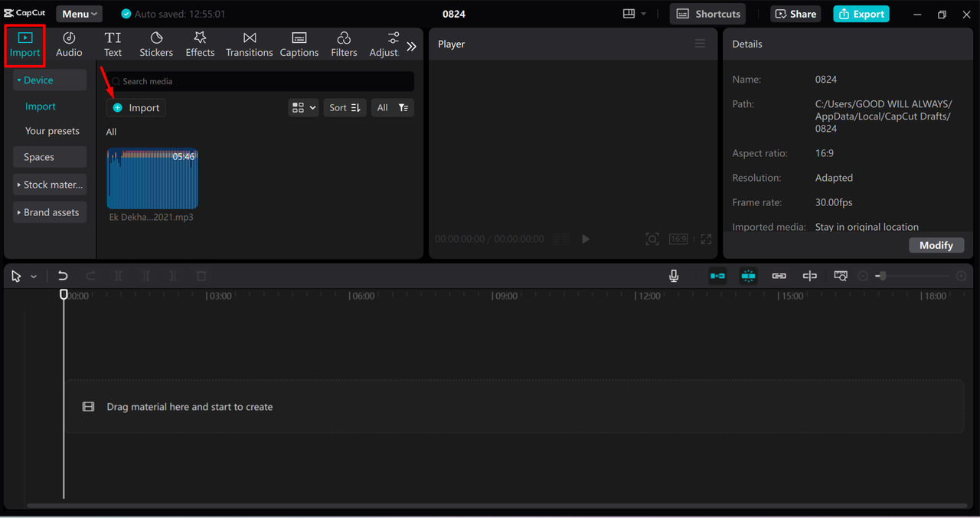The image size is (980, 518).
Task: Click the Adapted resolution value
Action: (x=834, y=178)
